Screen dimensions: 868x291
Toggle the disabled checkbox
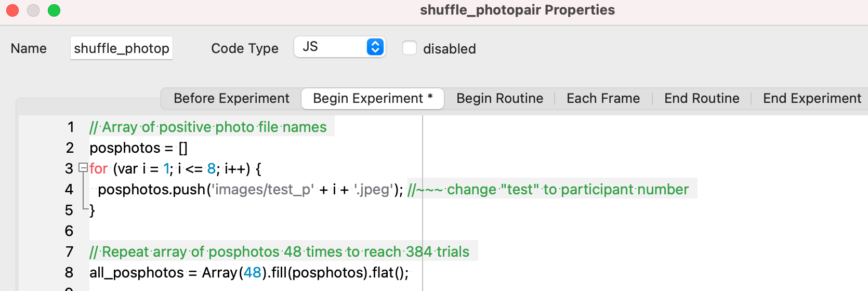pos(410,48)
